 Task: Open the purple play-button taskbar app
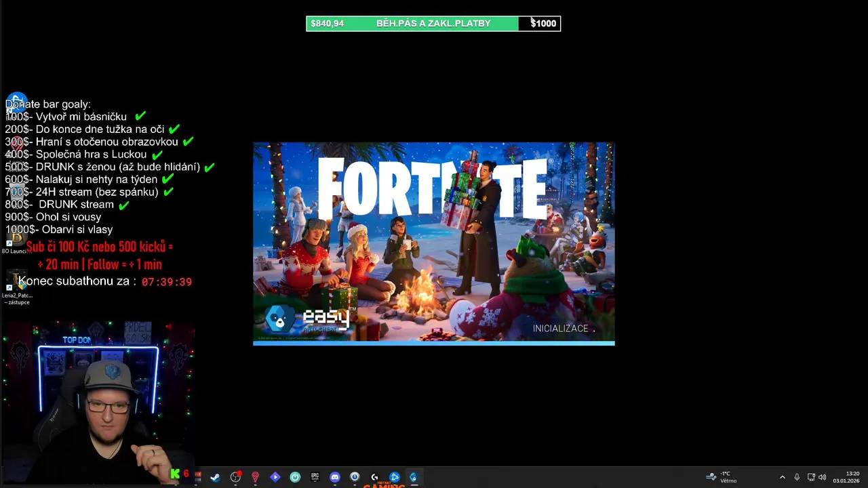point(275,477)
